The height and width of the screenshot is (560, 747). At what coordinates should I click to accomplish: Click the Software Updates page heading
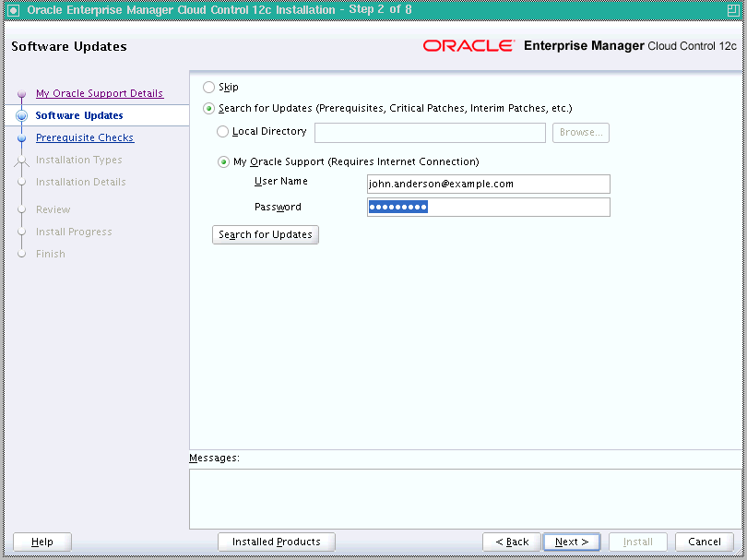point(69,47)
